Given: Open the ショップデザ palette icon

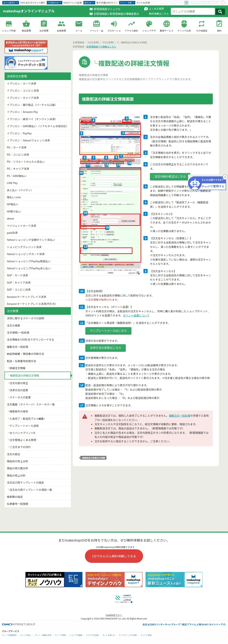Looking at the screenshot, I should pyautogui.click(x=149, y=26).
